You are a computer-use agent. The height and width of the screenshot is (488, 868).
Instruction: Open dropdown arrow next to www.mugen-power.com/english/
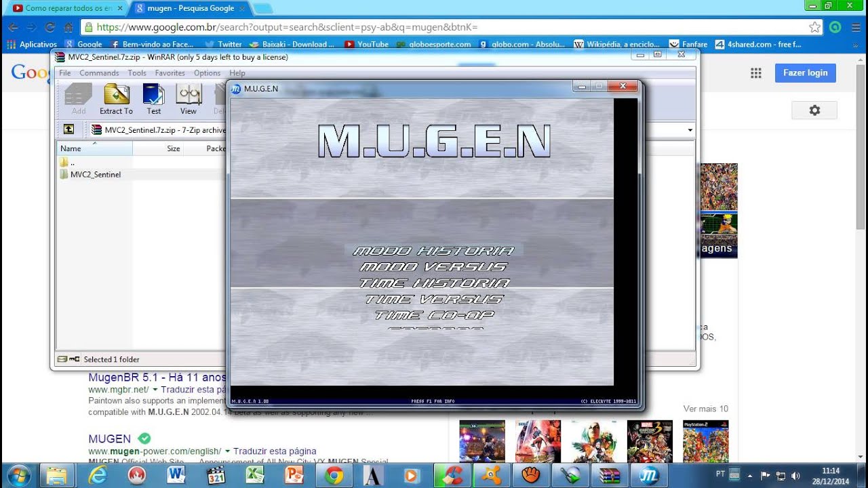click(x=227, y=451)
